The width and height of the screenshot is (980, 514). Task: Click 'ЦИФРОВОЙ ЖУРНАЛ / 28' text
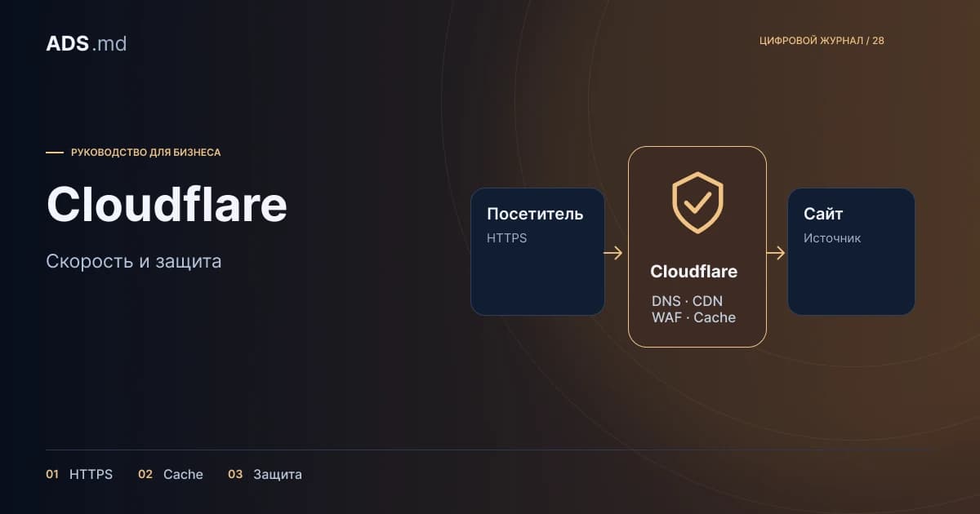pyautogui.click(x=822, y=41)
